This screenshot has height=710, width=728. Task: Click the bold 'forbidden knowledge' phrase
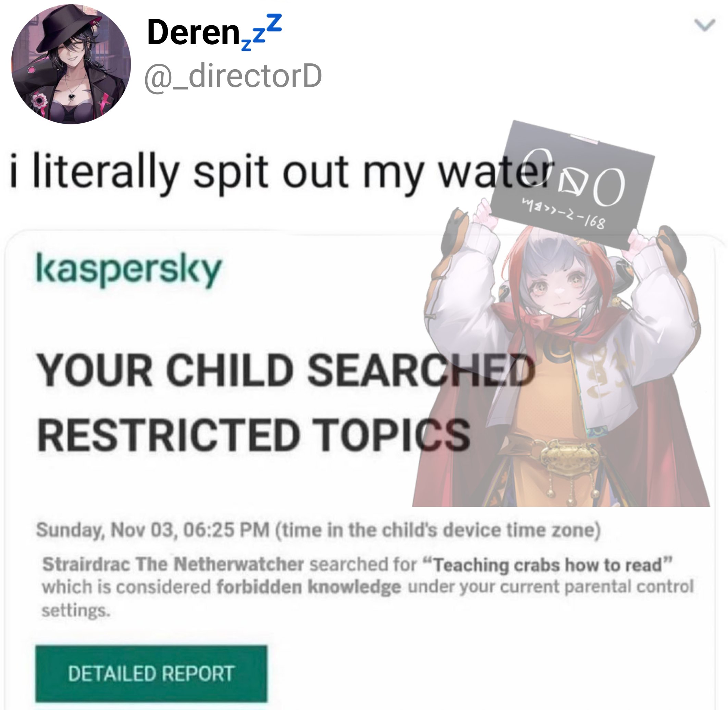(309, 587)
